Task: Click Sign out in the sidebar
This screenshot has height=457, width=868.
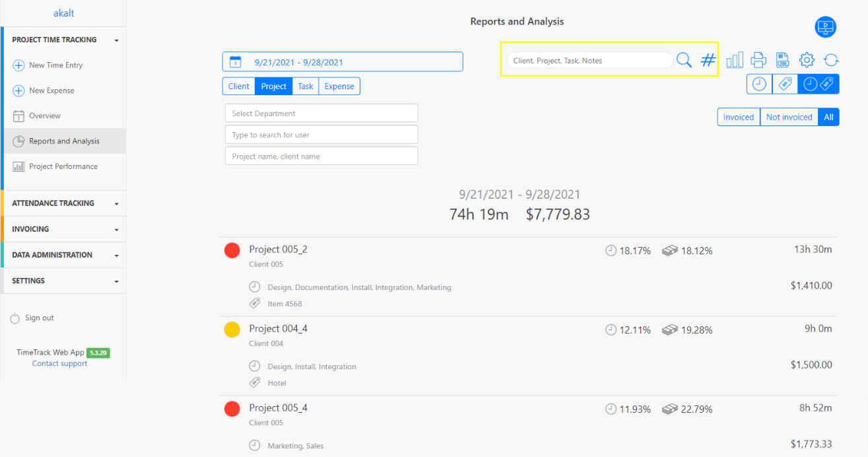Action: (x=39, y=318)
